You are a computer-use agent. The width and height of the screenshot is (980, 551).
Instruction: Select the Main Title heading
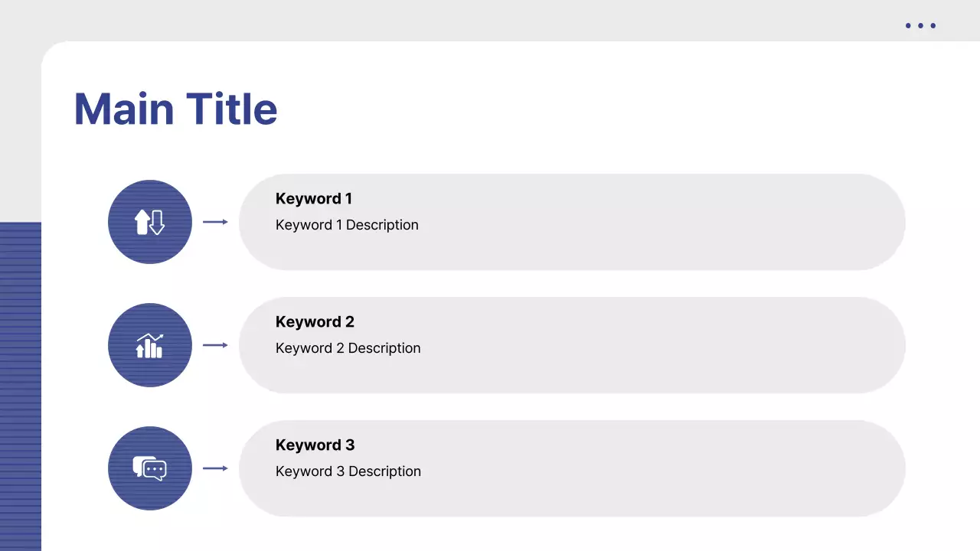pos(175,109)
